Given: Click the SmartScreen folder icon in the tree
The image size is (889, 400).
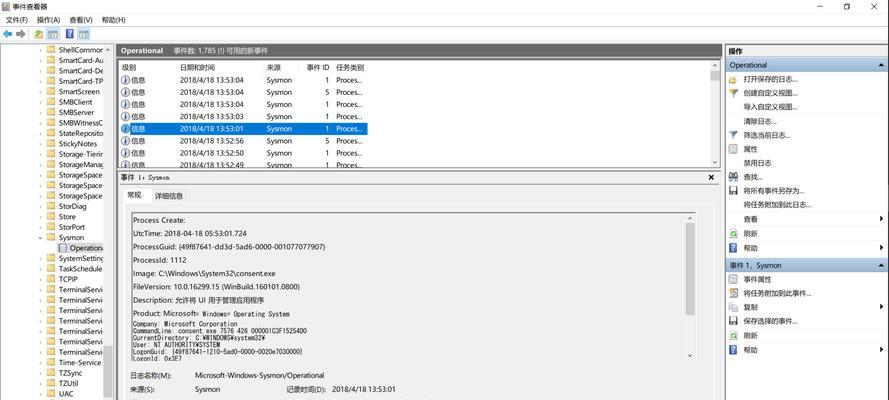Looking at the screenshot, I should coord(51,92).
